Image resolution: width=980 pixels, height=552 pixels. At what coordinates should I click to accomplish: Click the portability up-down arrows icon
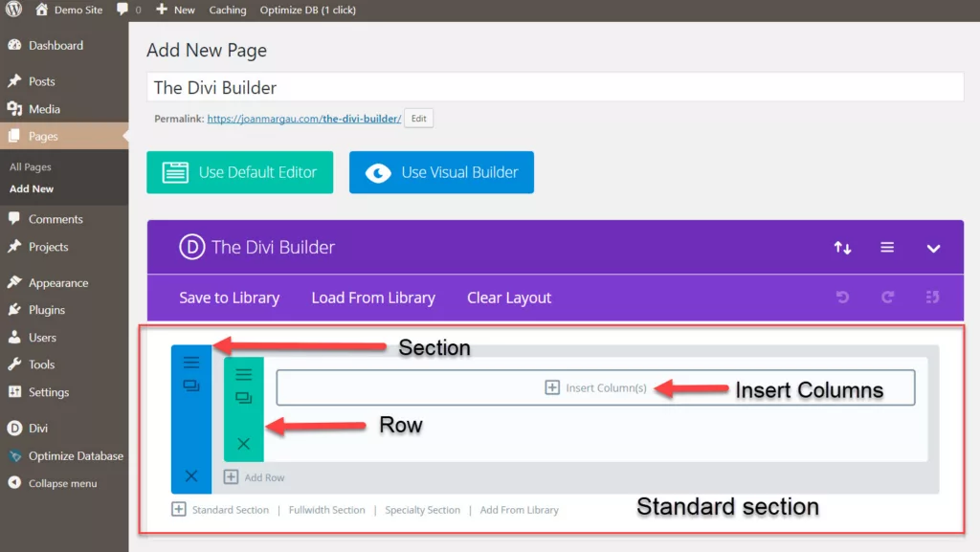(x=842, y=248)
